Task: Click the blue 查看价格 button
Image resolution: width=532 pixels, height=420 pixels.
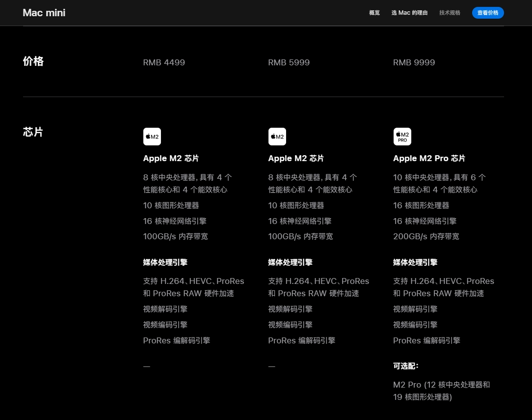Action: tap(488, 13)
